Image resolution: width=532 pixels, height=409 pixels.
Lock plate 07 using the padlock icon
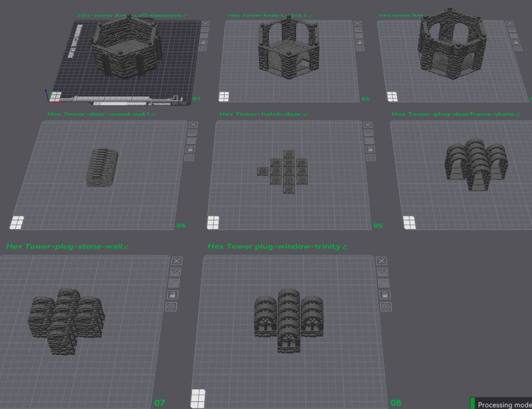click(172, 294)
